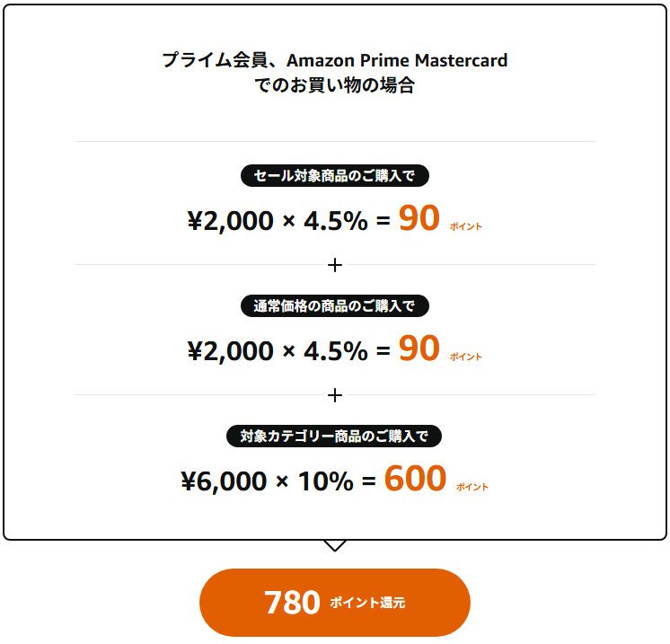
Task: Click the でのお買い物の場合 heading line
Action: 335,85
